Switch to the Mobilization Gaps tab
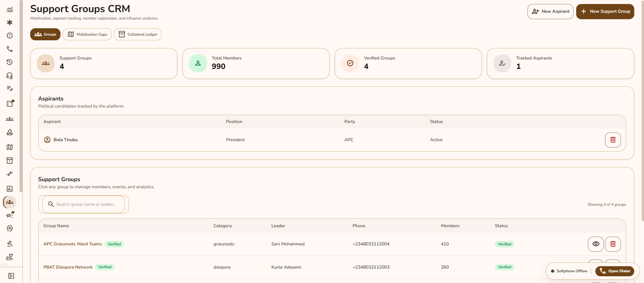Viewport: 644px width, 283px height. click(87, 34)
